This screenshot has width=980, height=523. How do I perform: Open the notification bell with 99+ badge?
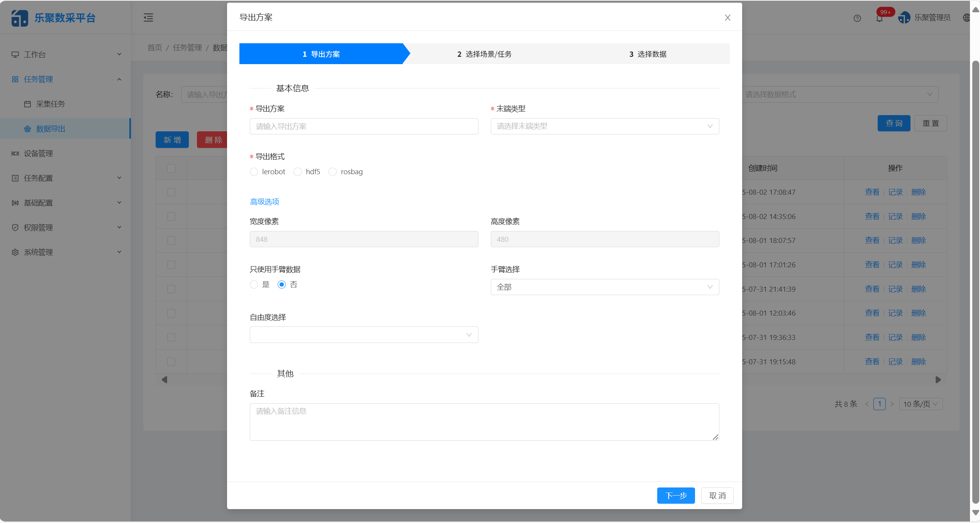[880, 18]
